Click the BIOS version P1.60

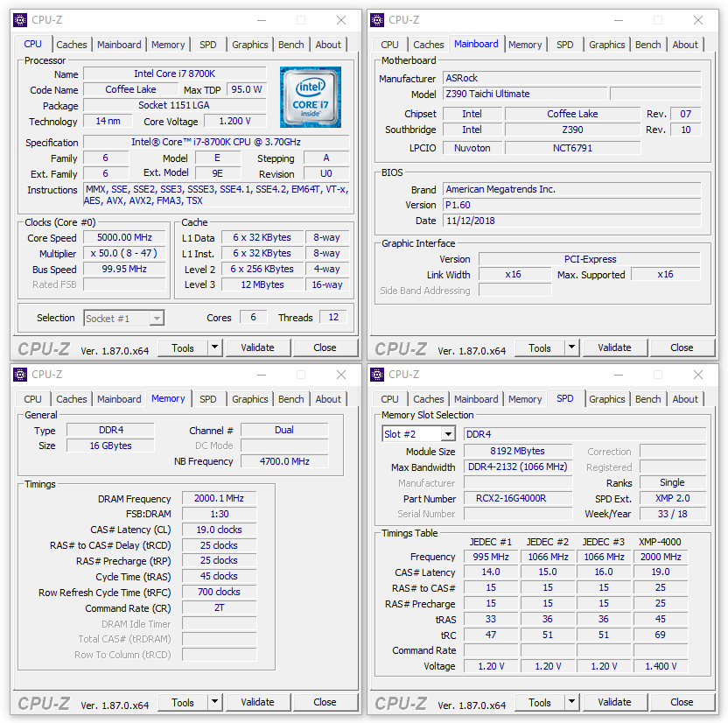[572, 205]
